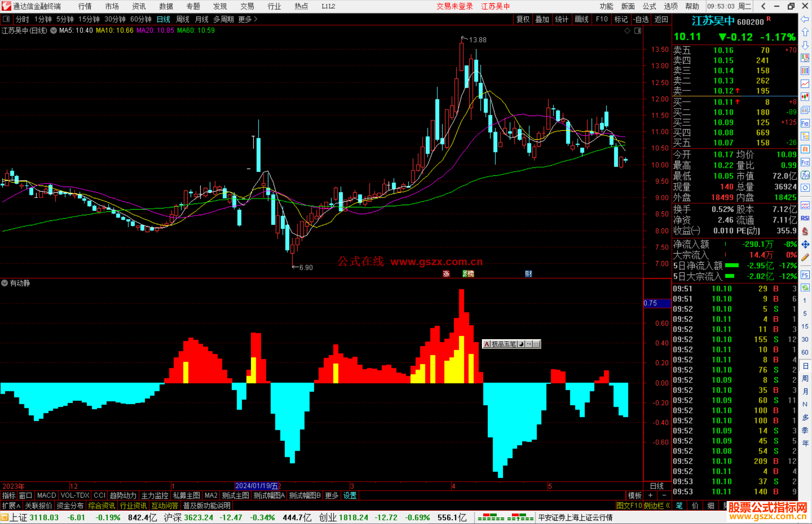Click the back arrow sidebar icon
This screenshot has width=812, height=524.
click(x=804, y=19)
